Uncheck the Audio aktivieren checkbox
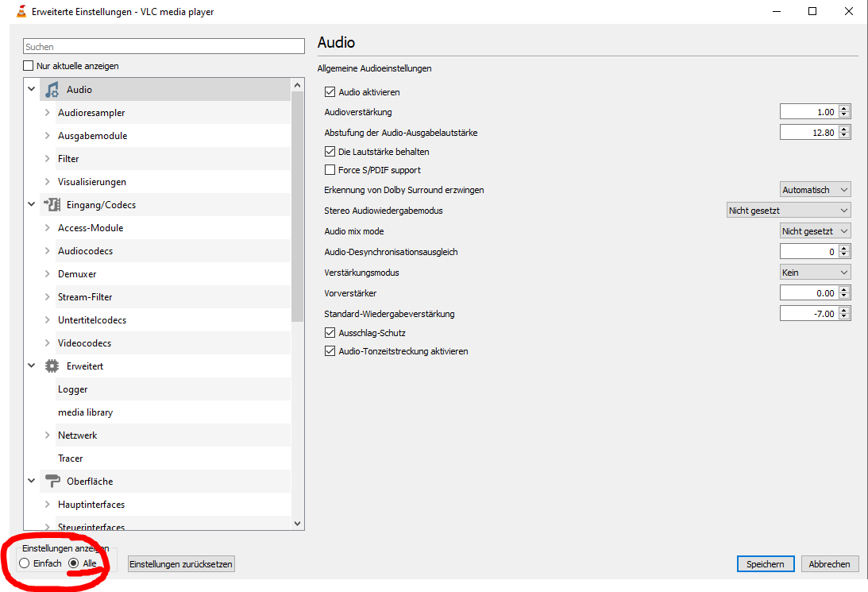The width and height of the screenshot is (868, 592). click(x=330, y=92)
